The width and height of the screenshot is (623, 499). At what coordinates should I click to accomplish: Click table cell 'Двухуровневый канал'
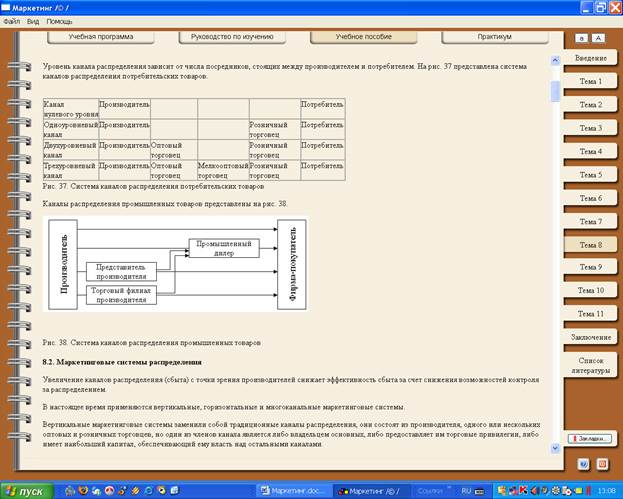[x=71, y=150]
